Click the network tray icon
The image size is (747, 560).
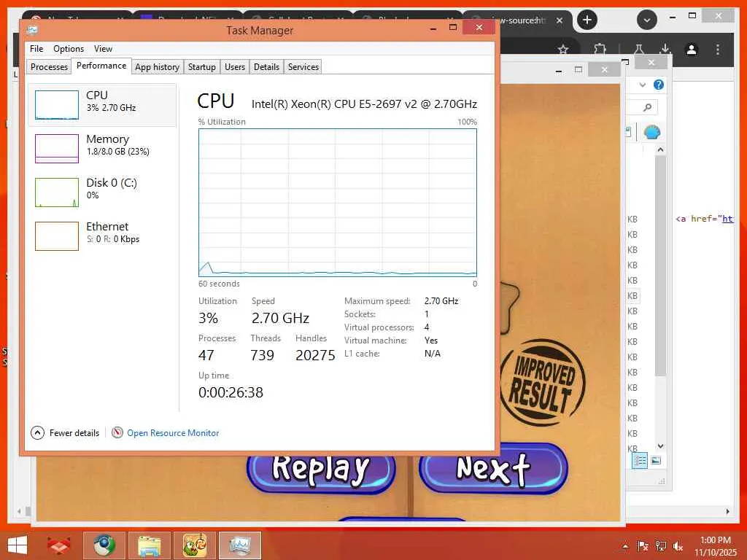tap(660, 546)
